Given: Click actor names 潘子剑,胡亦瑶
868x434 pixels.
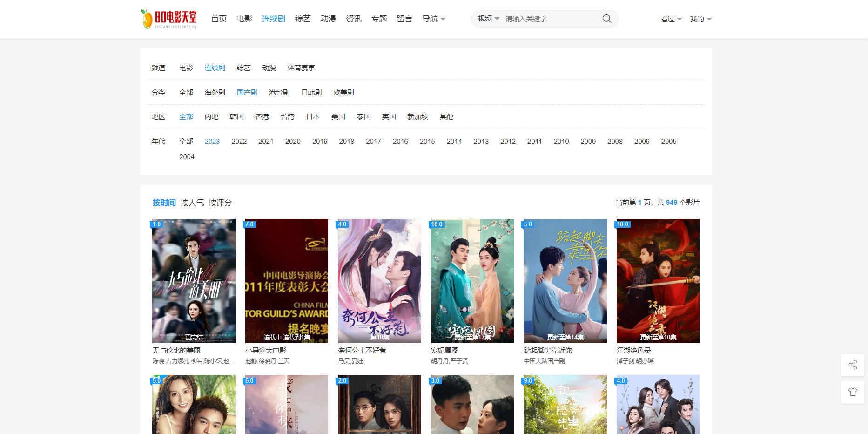Looking at the screenshot, I should [635, 361].
